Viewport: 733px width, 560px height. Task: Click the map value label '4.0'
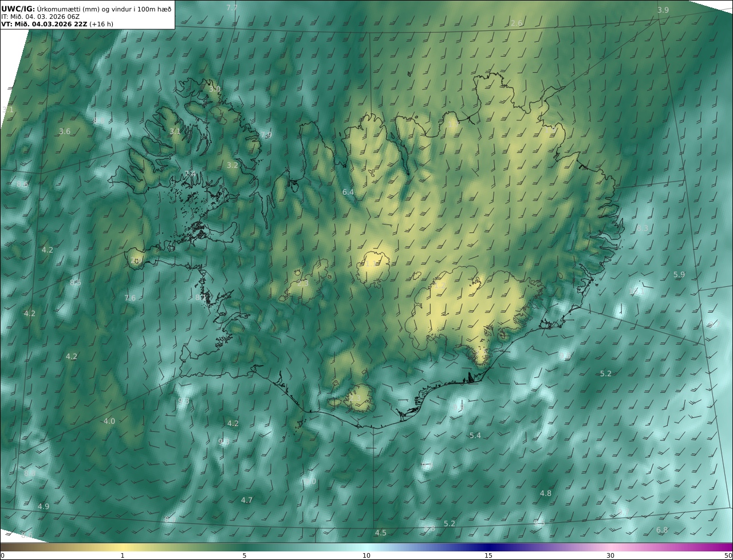click(109, 421)
